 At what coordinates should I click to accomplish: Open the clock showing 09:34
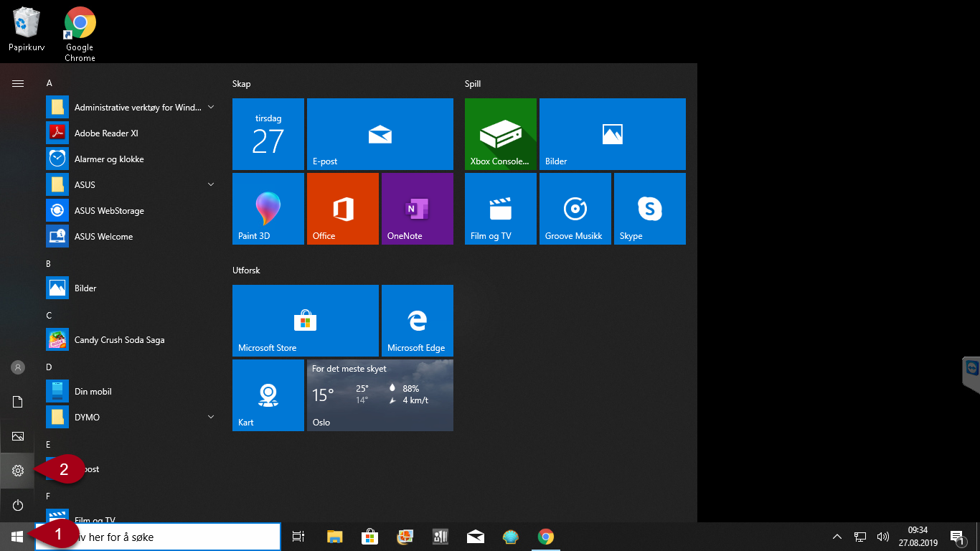918,537
